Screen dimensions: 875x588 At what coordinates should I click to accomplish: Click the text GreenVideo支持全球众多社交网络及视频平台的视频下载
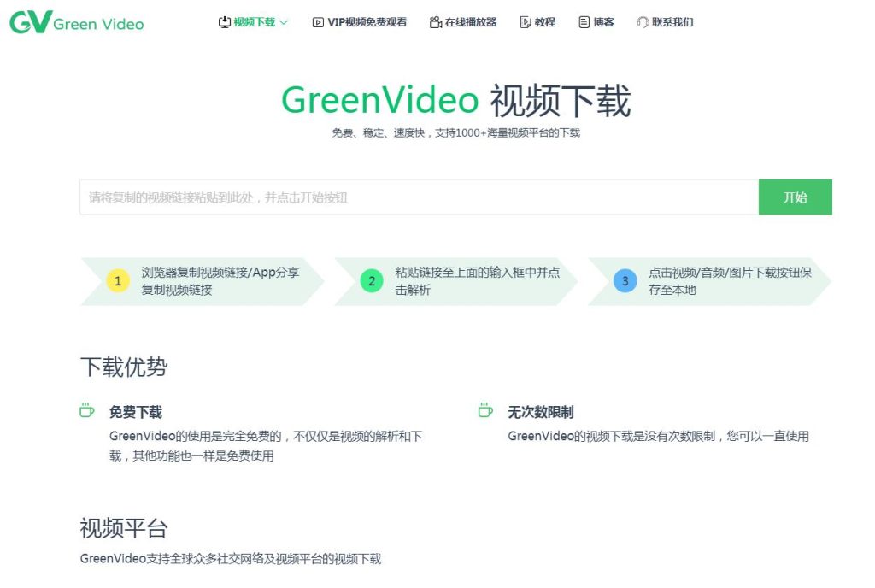pyautogui.click(x=231, y=558)
